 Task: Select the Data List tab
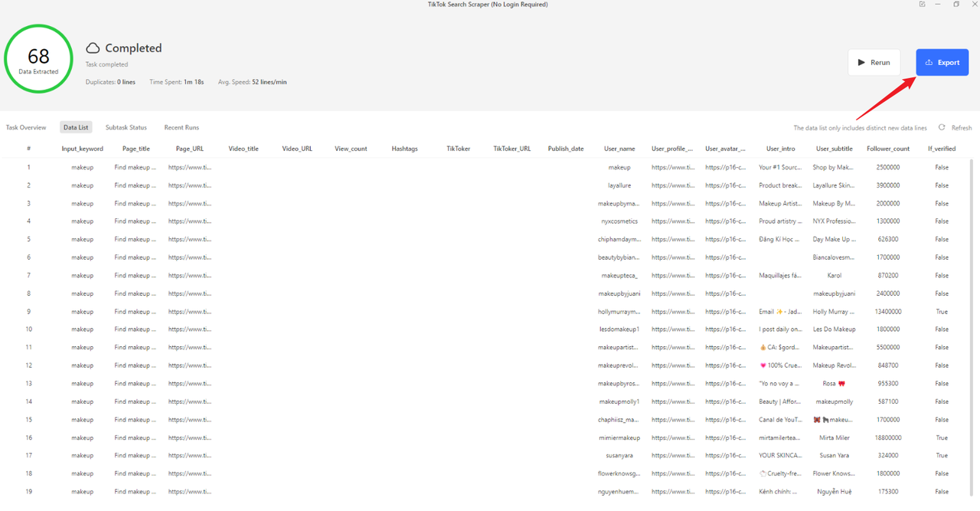[76, 128]
